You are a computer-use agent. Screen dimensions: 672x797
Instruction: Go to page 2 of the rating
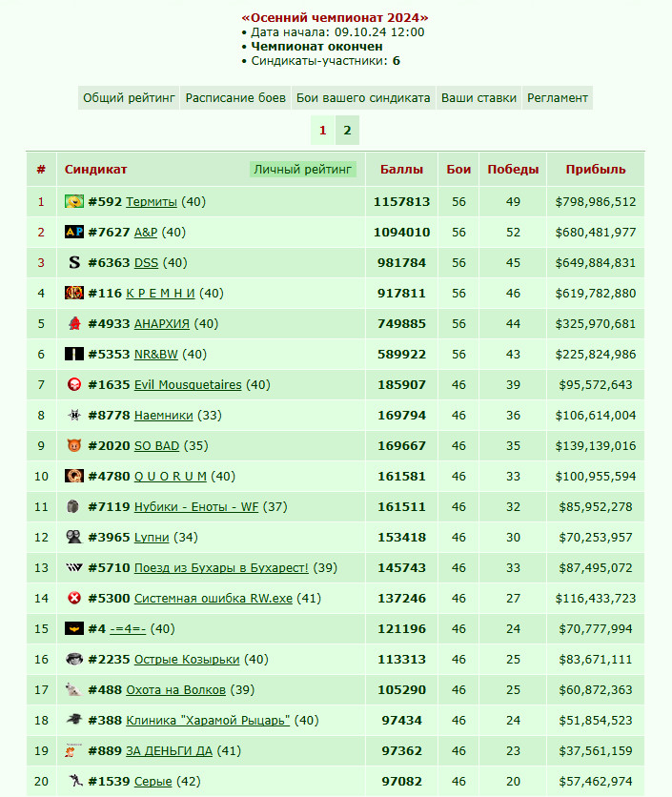pos(347,131)
